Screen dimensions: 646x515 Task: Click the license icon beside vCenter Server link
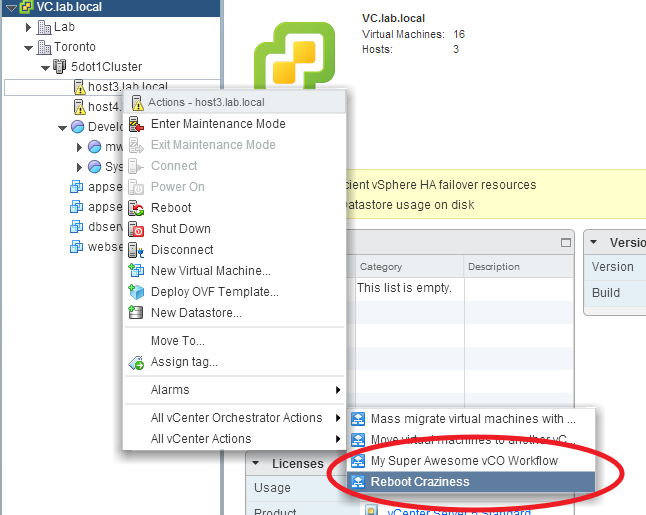(371, 510)
